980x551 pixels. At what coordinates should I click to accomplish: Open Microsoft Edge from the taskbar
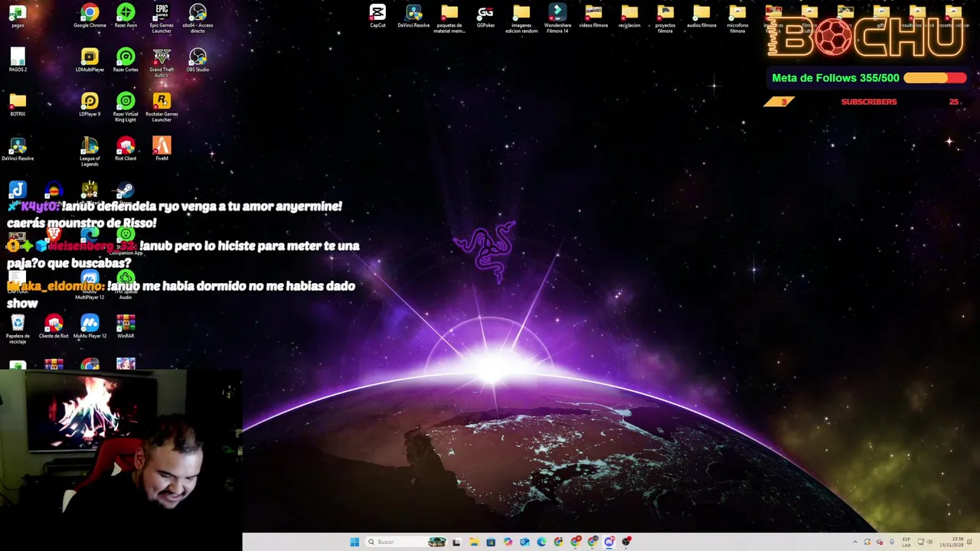tap(541, 542)
